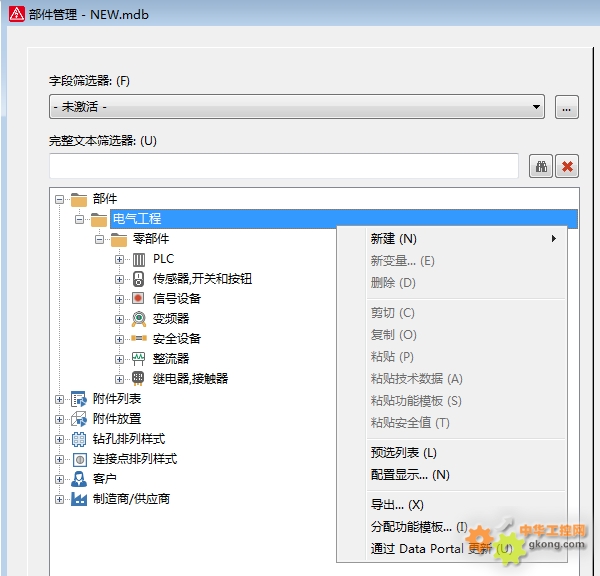The image size is (600, 576).
Task: Choose 导出... (X) menu item
Action: coord(452,505)
